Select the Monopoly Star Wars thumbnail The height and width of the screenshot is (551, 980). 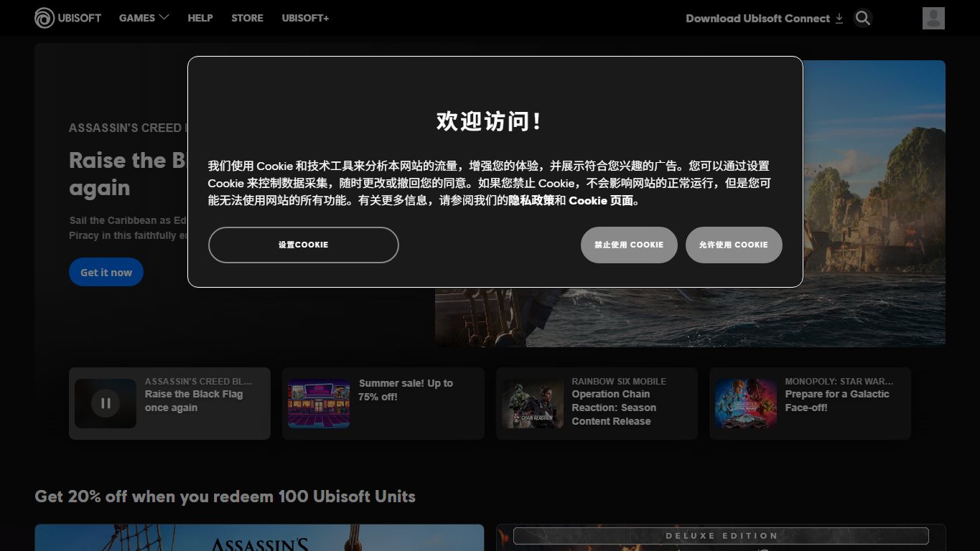point(745,403)
